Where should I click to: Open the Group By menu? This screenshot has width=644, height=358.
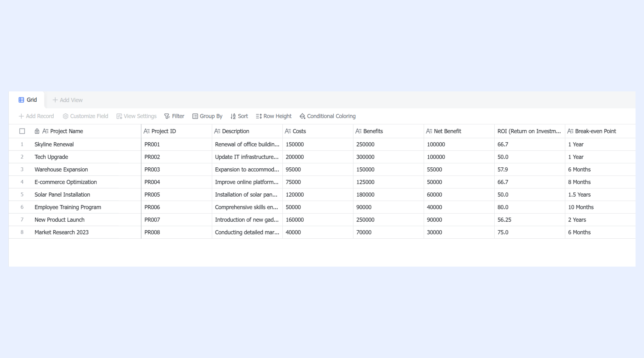tap(208, 116)
